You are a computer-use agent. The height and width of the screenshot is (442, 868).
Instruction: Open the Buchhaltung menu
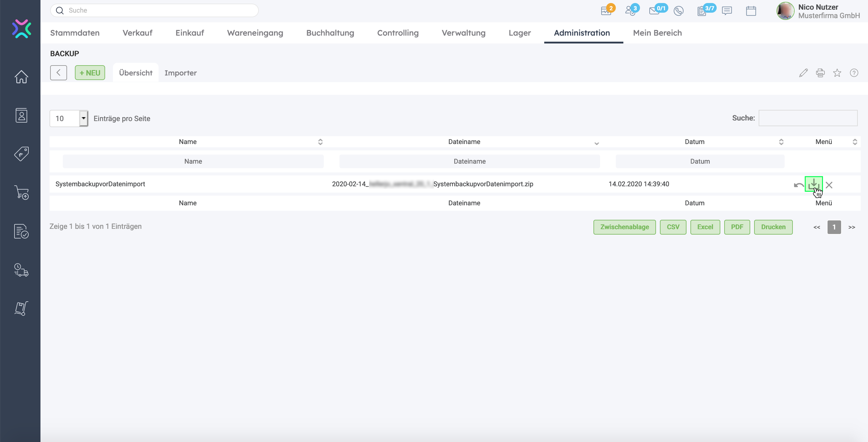point(330,33)
